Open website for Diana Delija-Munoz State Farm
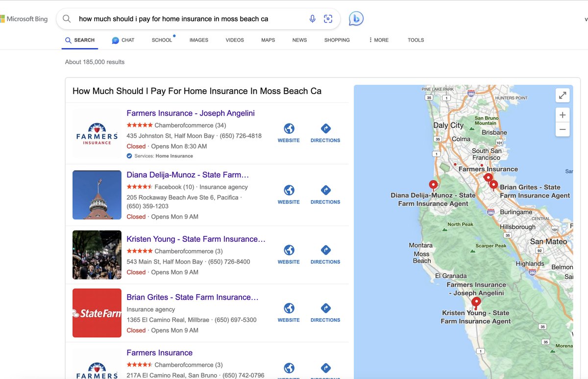Viewport: 588px width, 379px height. pyautogui.click(x=289, y=195)
